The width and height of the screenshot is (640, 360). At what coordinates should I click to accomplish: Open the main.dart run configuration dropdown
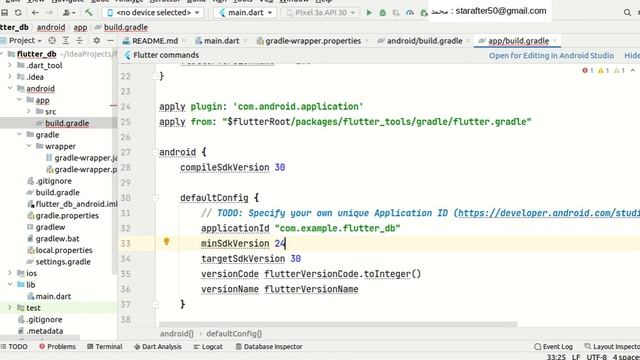pyautogui.click(x=245, y=13)
